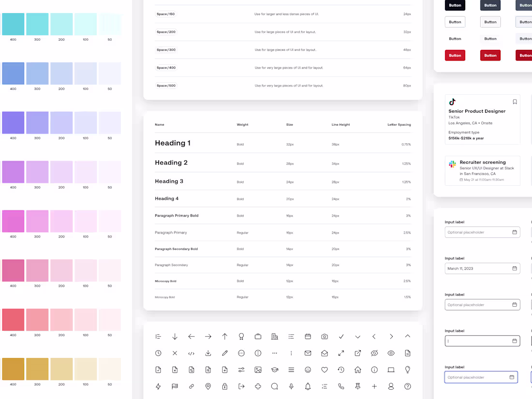Toggle the crossed-out eye icon

(374, 353)
